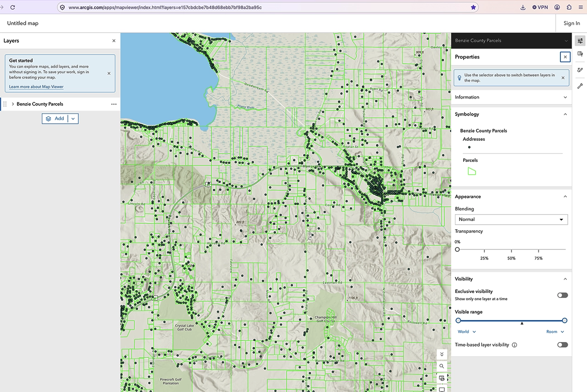
Task: Toggle Exclusive visibility switch
Action: 563,295
